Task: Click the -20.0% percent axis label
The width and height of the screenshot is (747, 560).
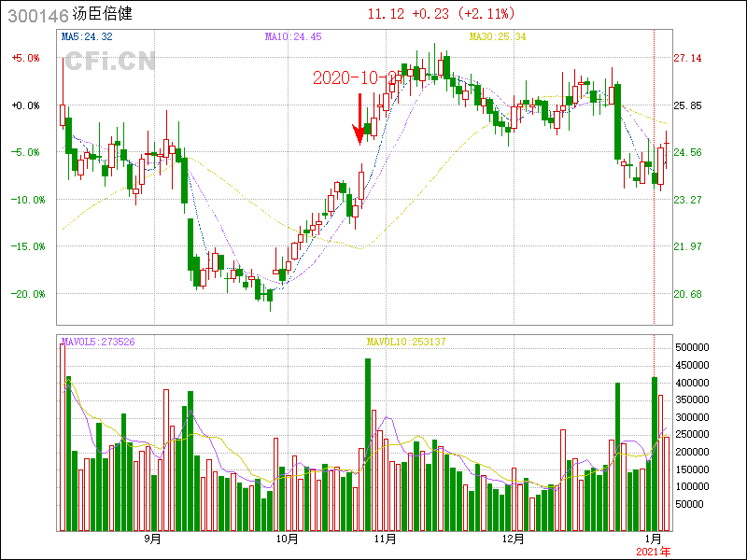Action: tap(28, 294)
